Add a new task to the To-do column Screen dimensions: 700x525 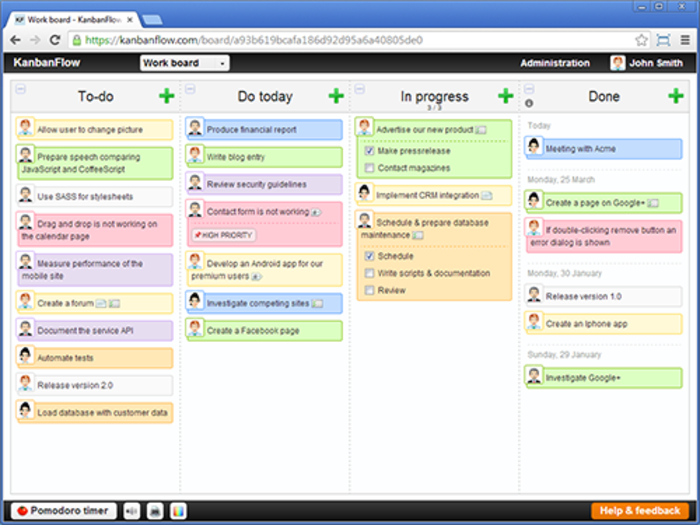click(x=166, y=97)
